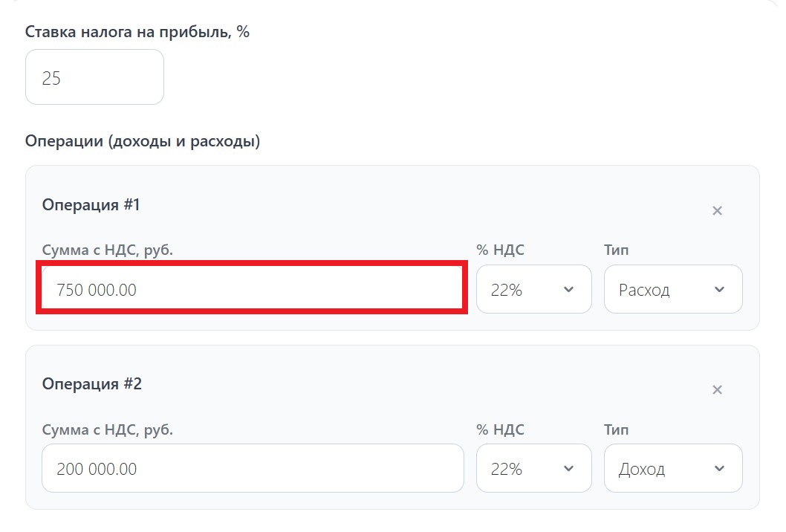The image size is (786, 532).
Task: Click the chevron on Операция #1 НДС selector
Action: 568,289
